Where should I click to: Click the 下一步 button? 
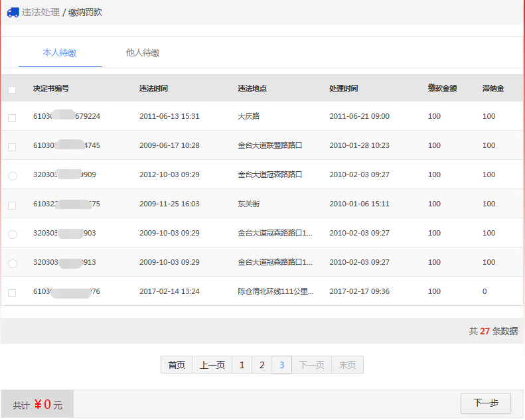click(x=485, y=403)
